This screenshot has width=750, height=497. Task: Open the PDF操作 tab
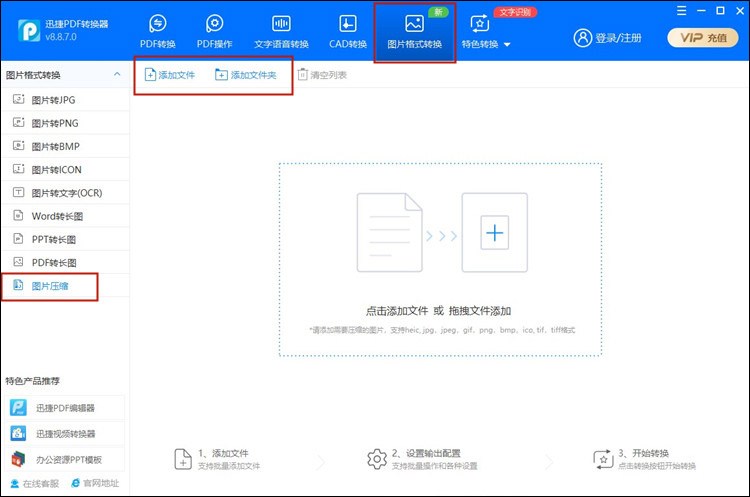(x=214, y=32)
